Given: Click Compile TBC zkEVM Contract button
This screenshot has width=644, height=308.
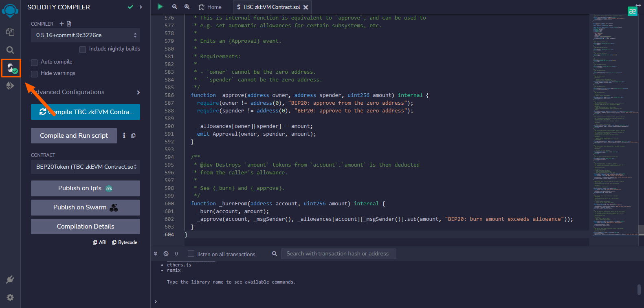Looking at the screenshot, I should point(86,112).
